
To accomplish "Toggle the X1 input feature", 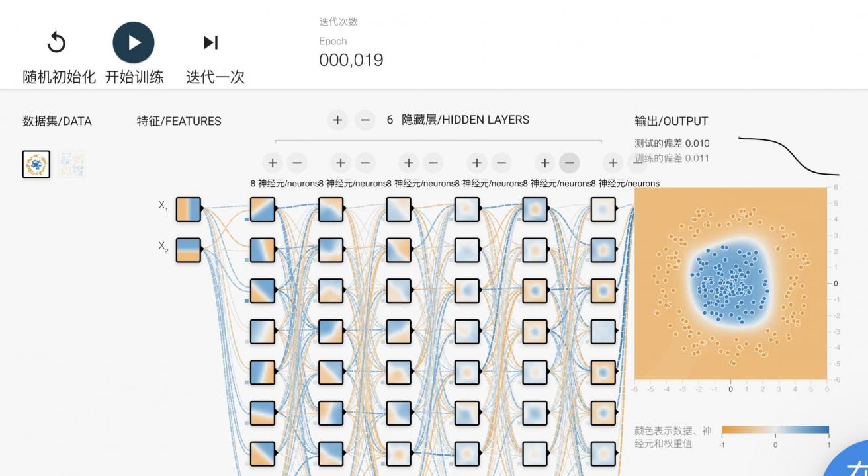I will (x=188, y=210).
